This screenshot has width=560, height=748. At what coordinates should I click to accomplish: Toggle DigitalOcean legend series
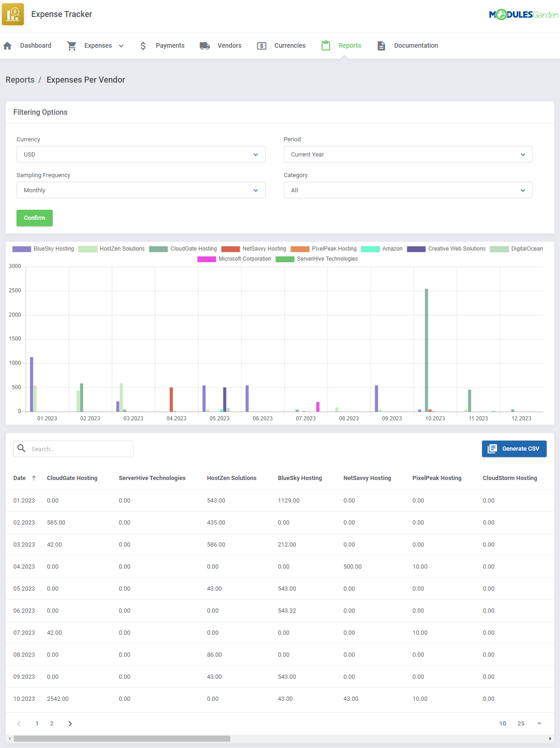[516, 249]
